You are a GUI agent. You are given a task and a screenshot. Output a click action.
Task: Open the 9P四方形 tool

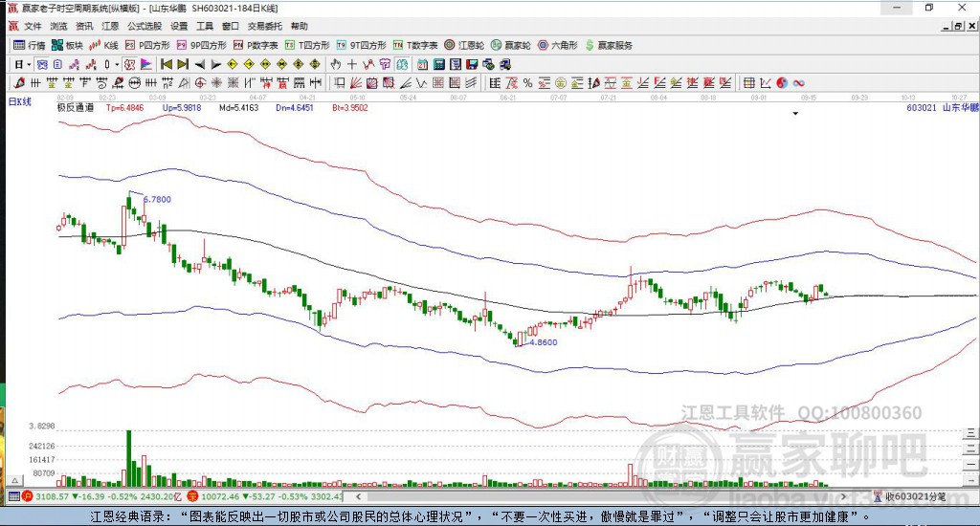201,45
